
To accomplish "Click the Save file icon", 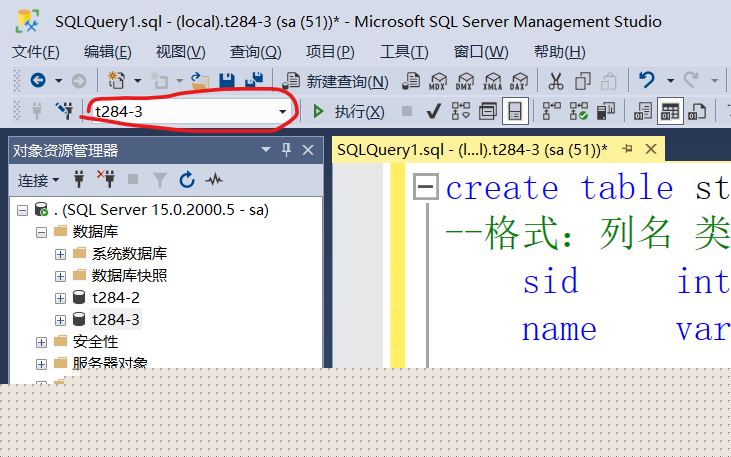I will pyautogui.click(x=227, y=81).
